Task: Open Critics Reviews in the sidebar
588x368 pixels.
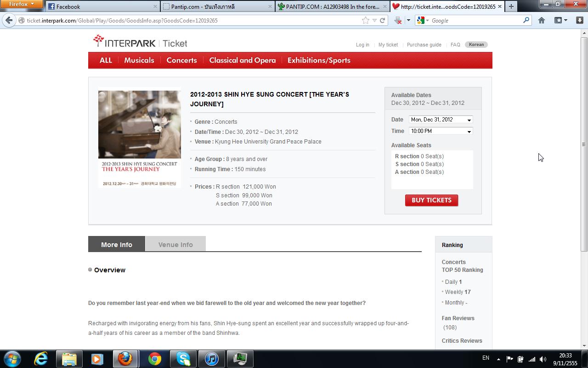Action: 462,340
